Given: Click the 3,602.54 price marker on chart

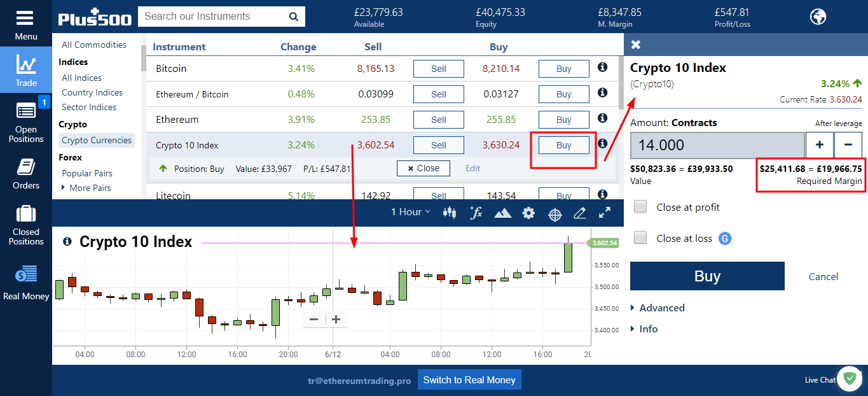Looking at the screenshot, I should click(603, 243).
